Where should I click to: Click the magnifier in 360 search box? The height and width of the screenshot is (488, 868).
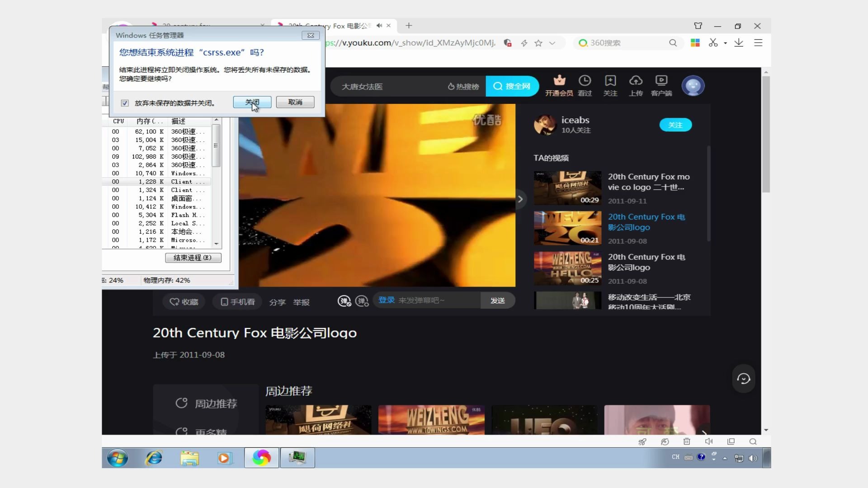(673, 43)
